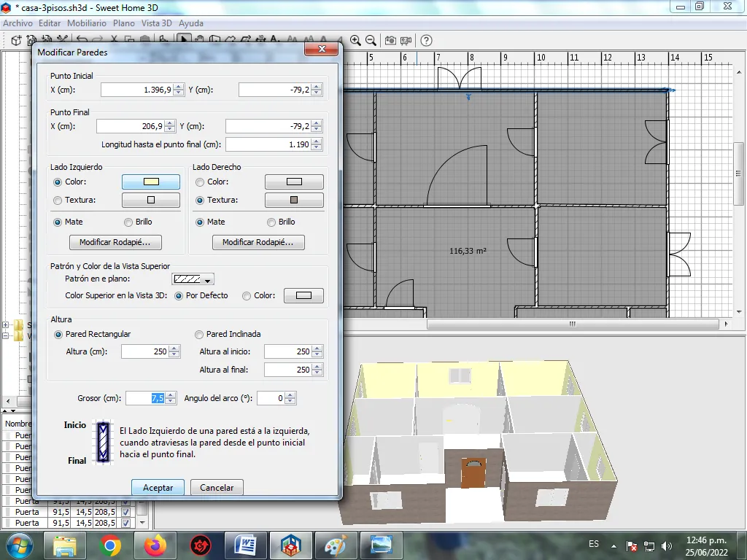Select Color option for Lado Izquierdo
Viewport: 747px width, 560px height.
pyautogui.click(x=58, y=182)
